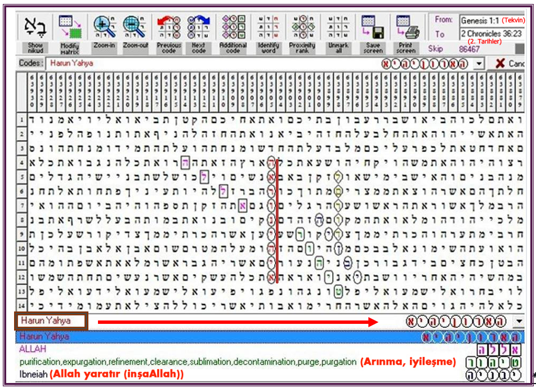Click the Zoom-out label button

click(x=135, y=48)
